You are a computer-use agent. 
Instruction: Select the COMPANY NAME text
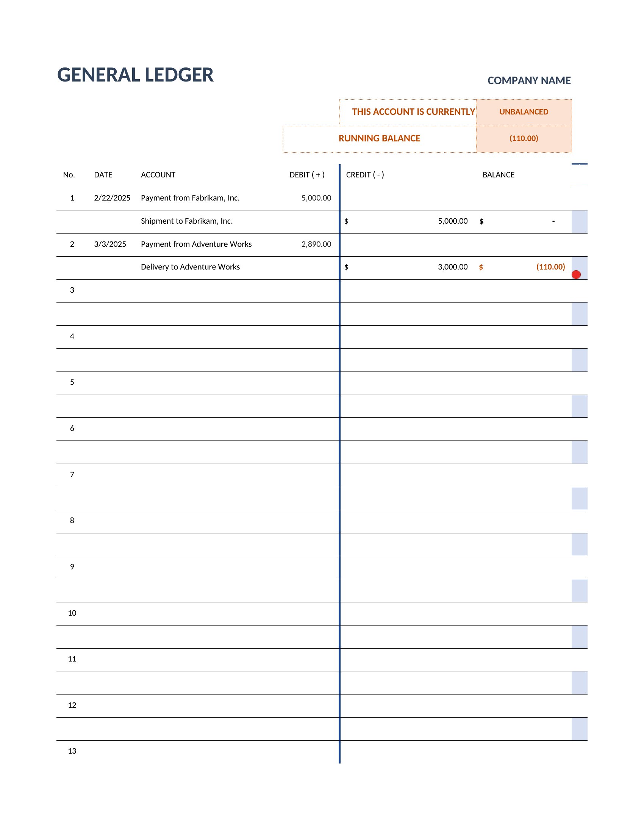pyautogui.click(x=529, y=81)
